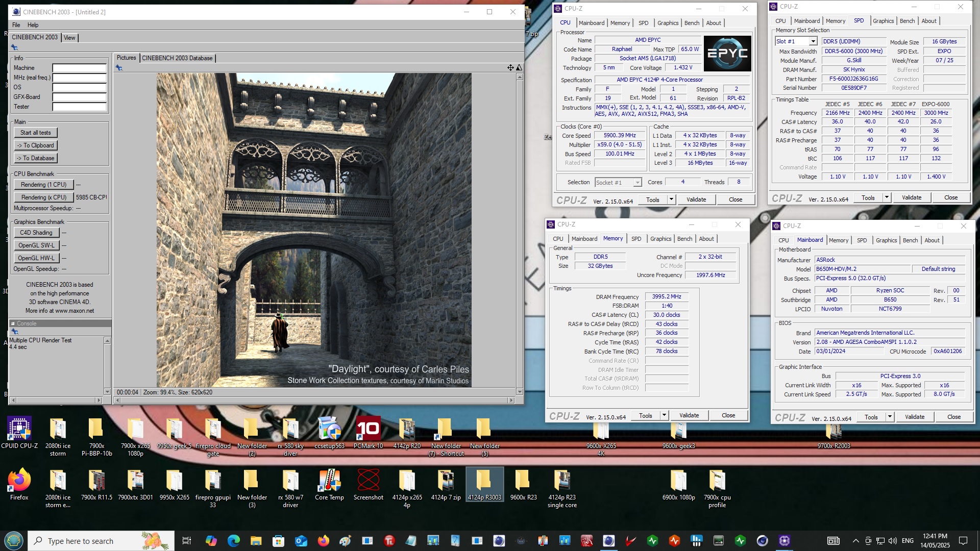This screenshot has width=980, height=551.
Task: Open Memory tab in CPU-Z Mainboard window
Action: click(x=838, y=240)
